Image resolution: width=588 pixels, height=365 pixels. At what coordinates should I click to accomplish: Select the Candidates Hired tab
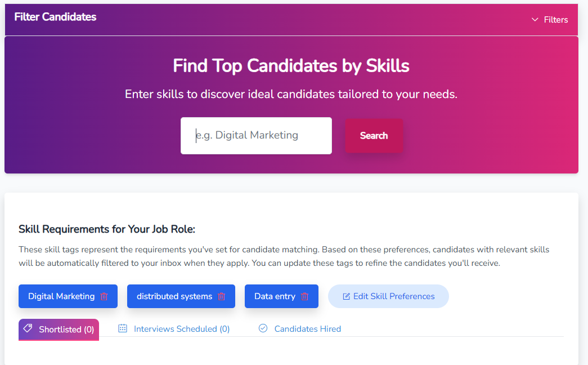click(x=307, y=329)
